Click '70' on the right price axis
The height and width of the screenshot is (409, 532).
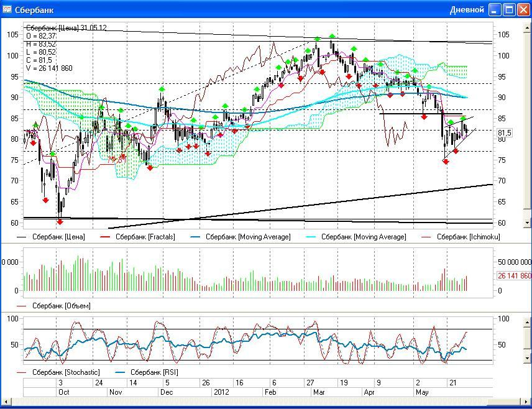(502, 181)
